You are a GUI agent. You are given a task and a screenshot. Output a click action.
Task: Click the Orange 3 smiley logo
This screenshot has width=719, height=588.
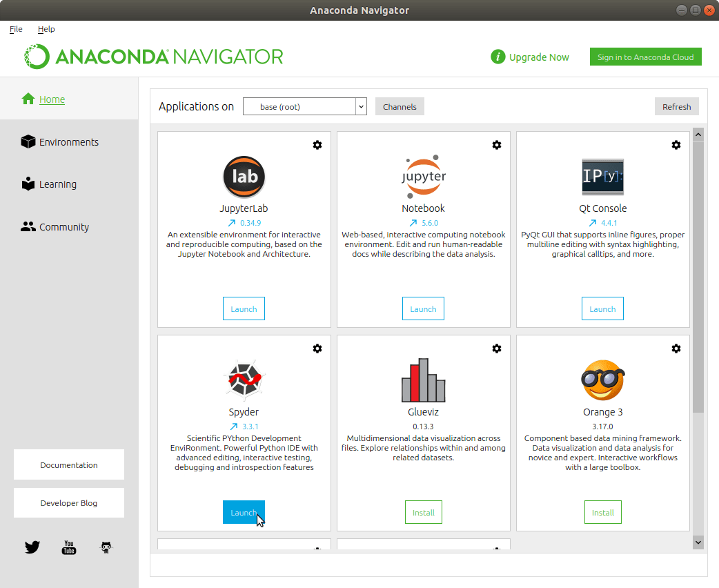pos(602,380)
